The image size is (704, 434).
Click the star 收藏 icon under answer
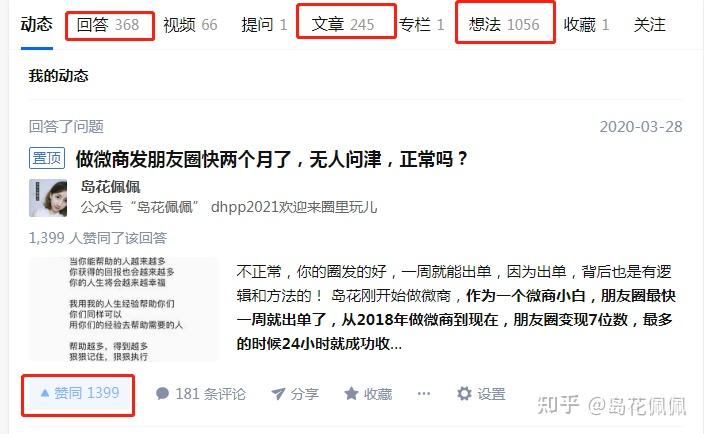(x=351, y=394)
